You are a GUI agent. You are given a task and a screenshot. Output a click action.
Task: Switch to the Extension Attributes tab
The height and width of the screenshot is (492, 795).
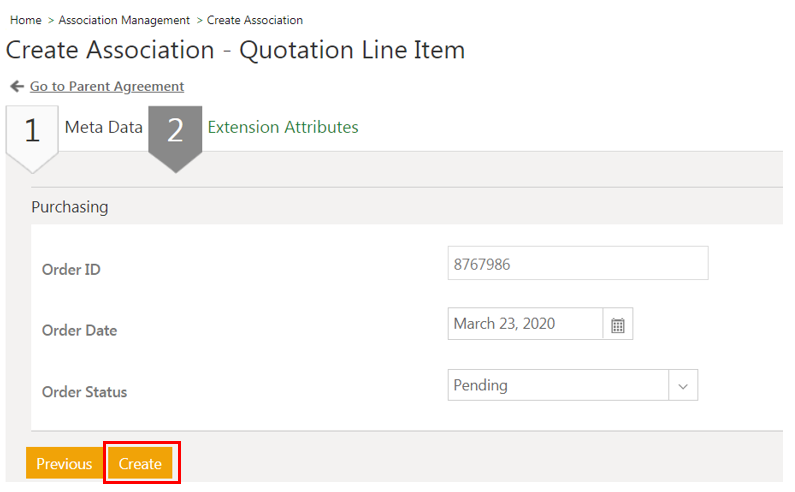(282, 127)
